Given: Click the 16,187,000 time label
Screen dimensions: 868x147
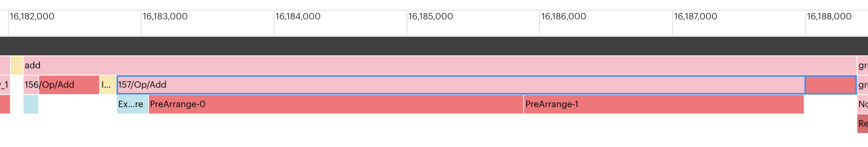Looking at the screenshot, I should [x=696, y=17].
